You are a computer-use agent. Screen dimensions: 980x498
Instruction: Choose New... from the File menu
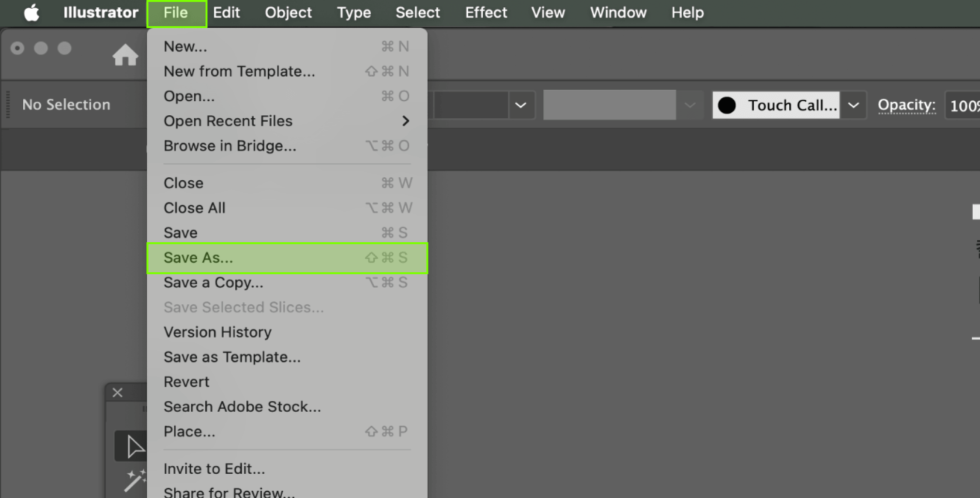(287, 47)
